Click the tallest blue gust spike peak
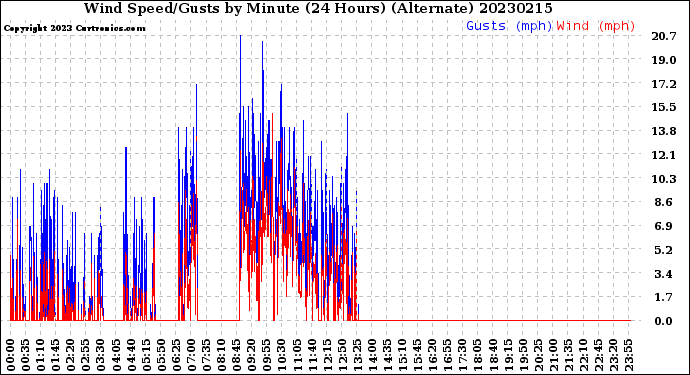690x375 pixels. pos(240,36)
